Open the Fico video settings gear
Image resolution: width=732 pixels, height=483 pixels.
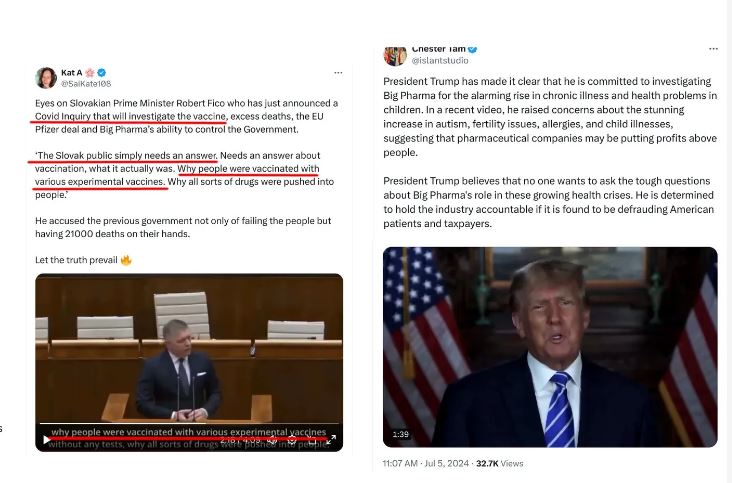292,440
